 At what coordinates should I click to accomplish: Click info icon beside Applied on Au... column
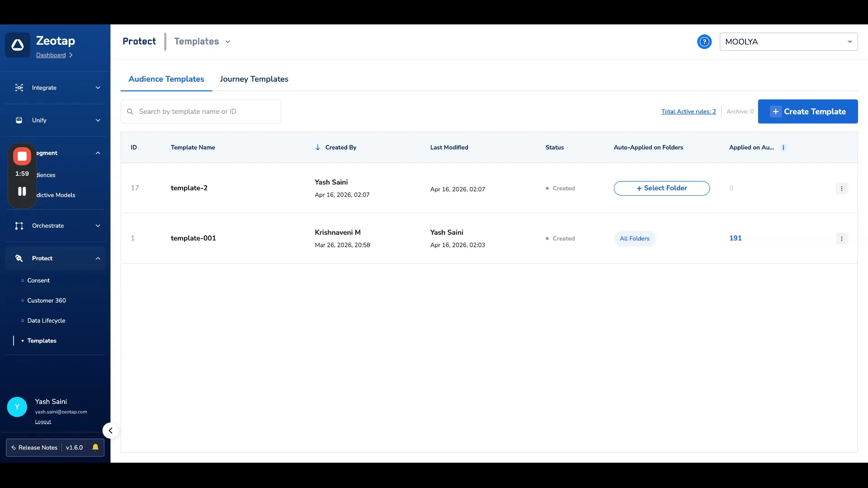point(783,147)
